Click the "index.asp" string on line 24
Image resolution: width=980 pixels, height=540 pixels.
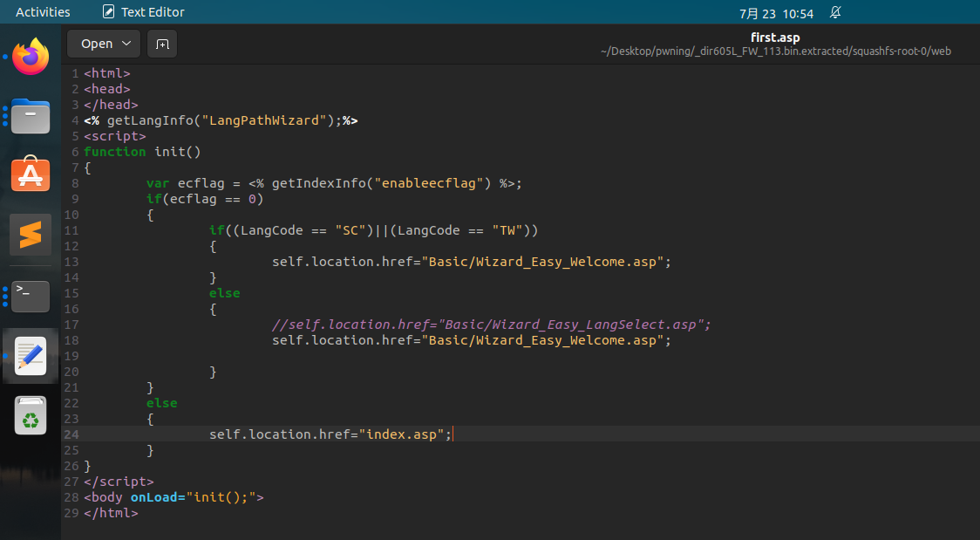pos(401,434)
